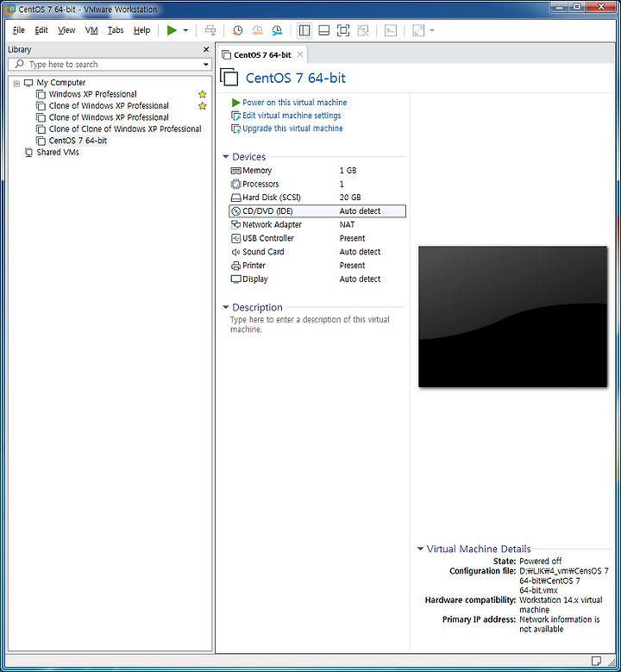Open the console view toolbar icon
The image size is (621, 672).
point(391,30)
